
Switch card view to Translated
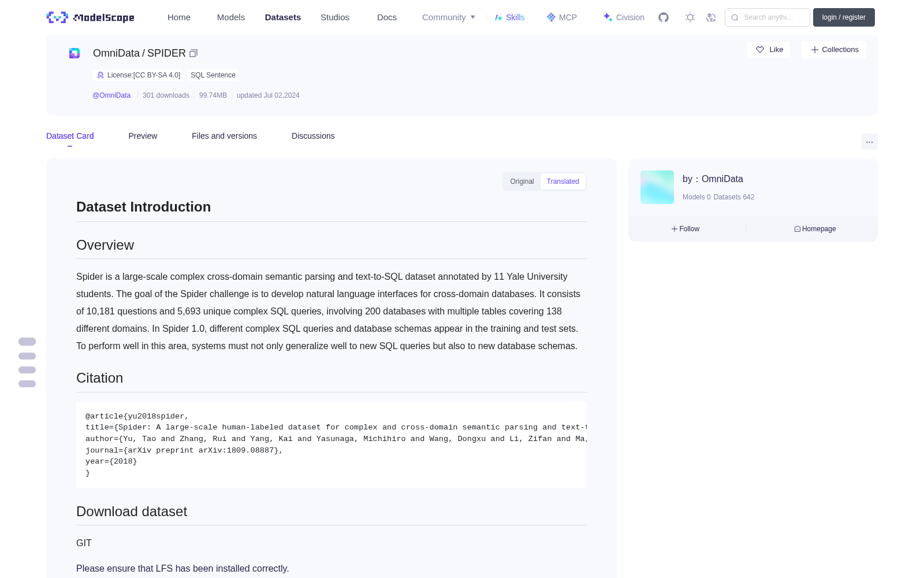click(x=563, y=181)
